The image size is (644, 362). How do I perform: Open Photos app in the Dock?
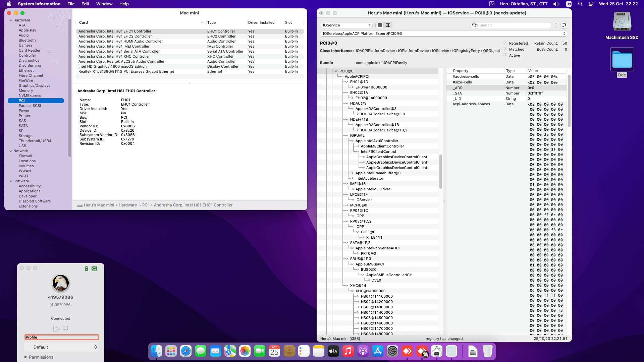[245, 351]
